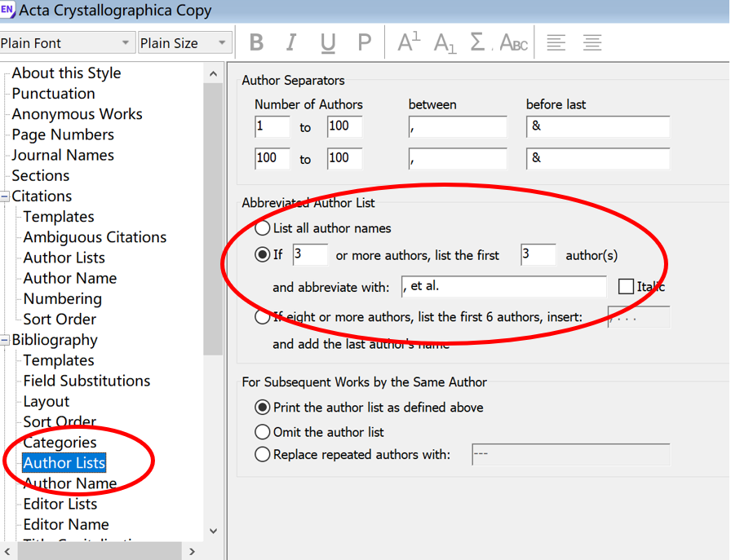Open Editor Name settings
Screen dimensions: 731x560
click(x=66, y=524)
